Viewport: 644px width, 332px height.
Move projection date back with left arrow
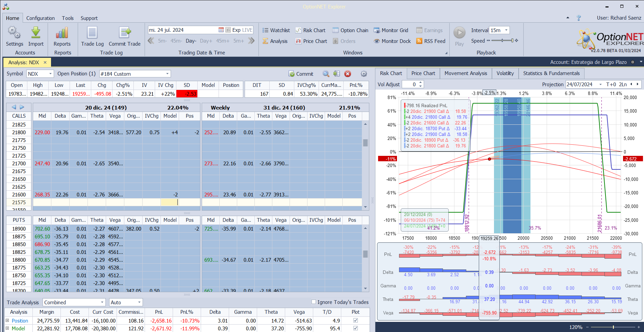631,84
